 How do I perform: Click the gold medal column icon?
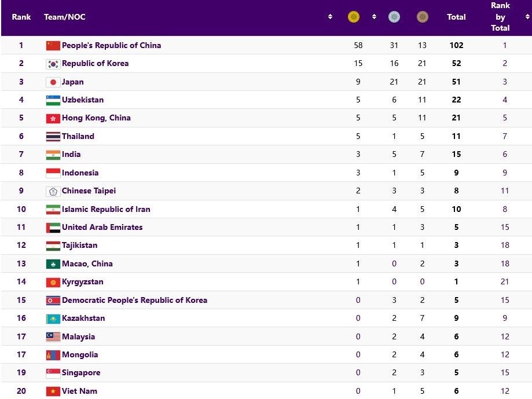point(353,17)
